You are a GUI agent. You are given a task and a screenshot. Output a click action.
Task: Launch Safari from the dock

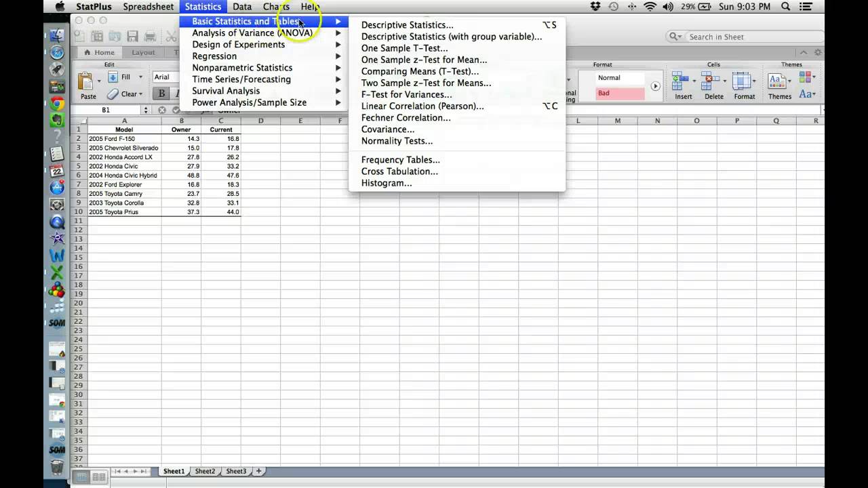click(x=57, y=53)
